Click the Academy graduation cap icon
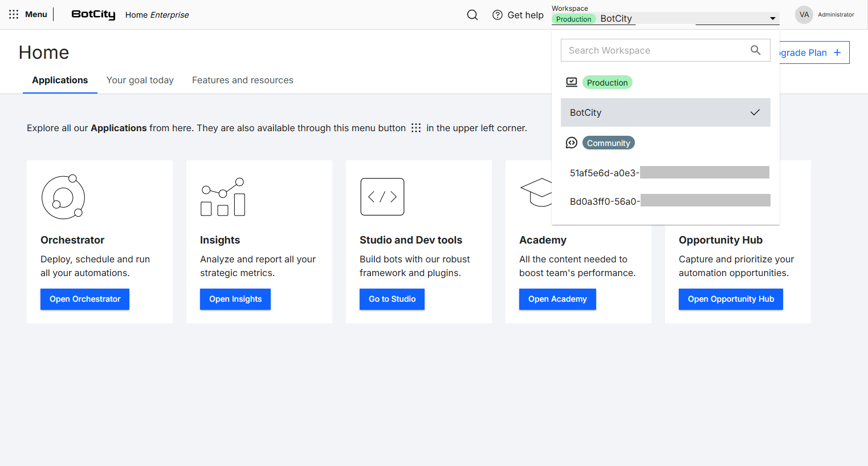 537,192
